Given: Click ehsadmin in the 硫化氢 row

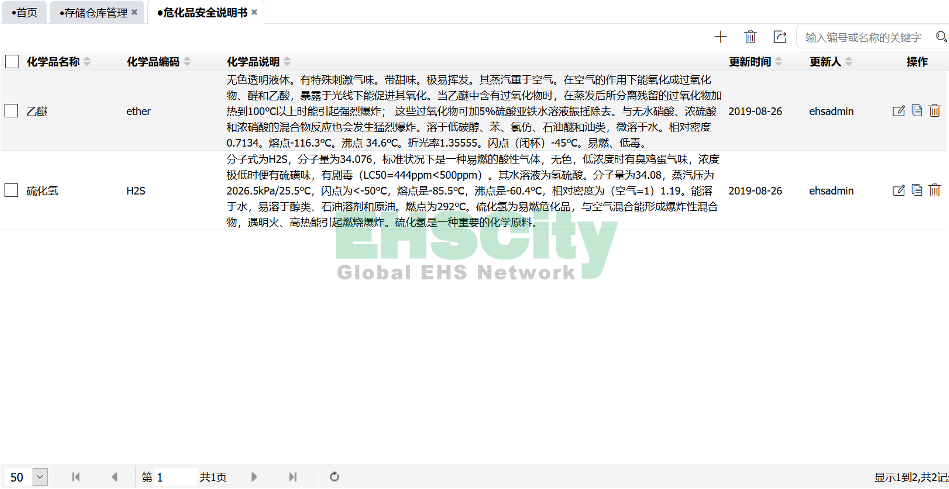Looking at the screenshot, I should click(x=832, y=191).
